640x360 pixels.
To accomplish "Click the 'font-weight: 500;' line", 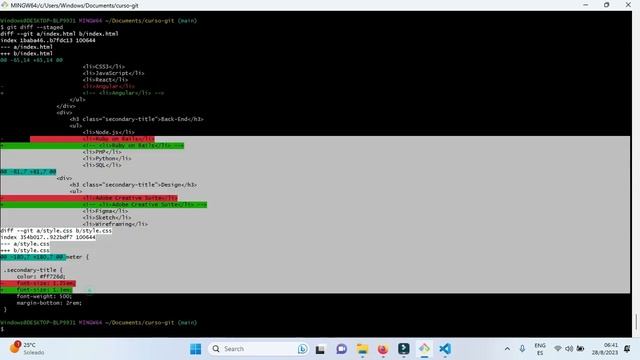I will [44, 296].
